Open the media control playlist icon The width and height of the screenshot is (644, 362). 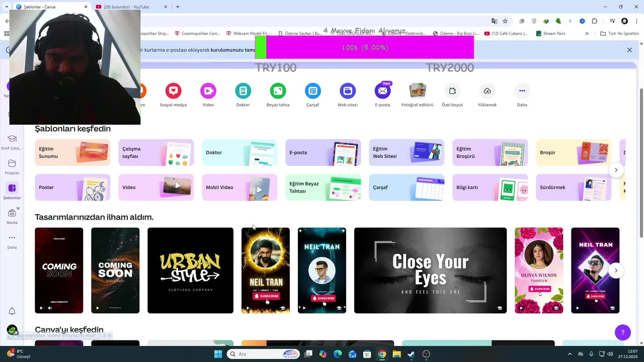pos(612,21)
